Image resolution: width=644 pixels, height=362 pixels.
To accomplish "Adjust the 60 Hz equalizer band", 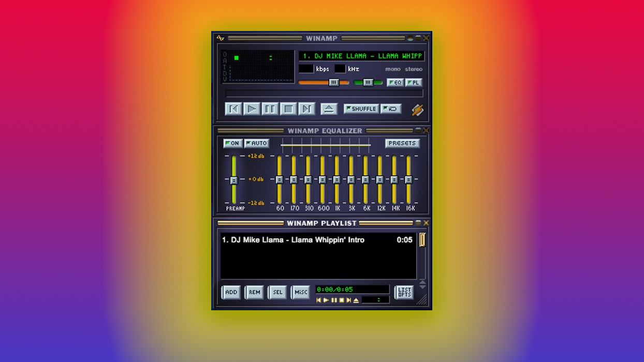I will (280, 179).
